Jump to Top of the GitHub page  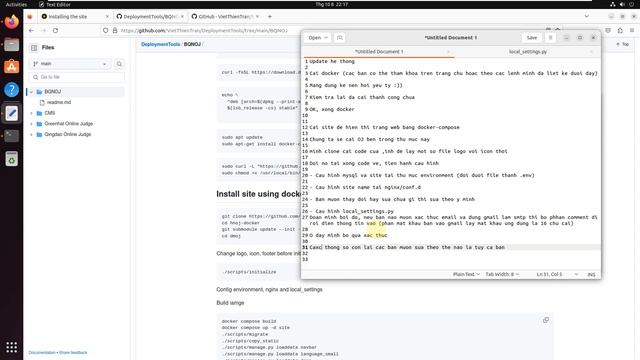[x=622, y=44]
